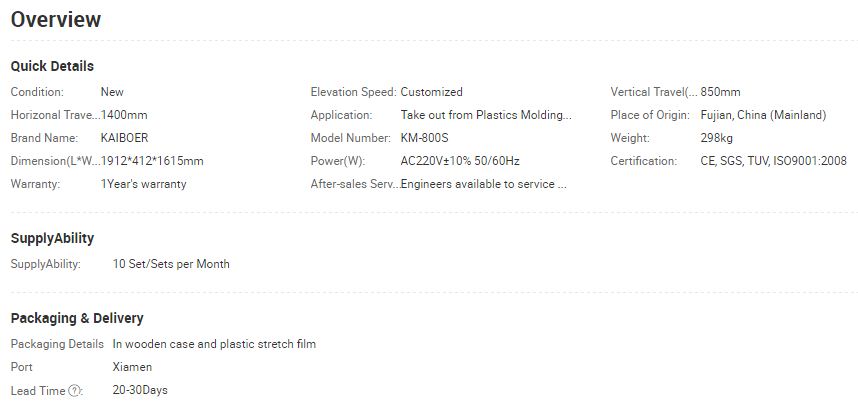Click the '1Year's warranty' value
Viewport: 858px width, 418px height.
(x=143, y=184)
